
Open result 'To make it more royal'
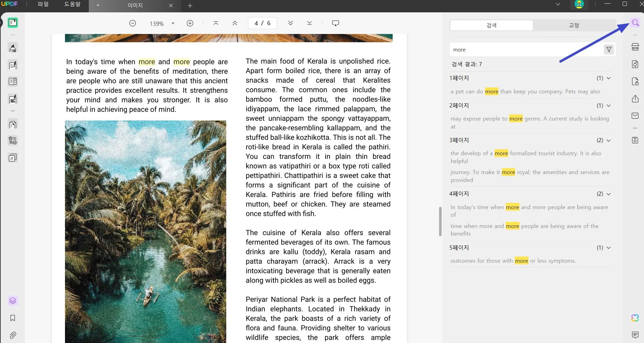(x=530, y=176)
